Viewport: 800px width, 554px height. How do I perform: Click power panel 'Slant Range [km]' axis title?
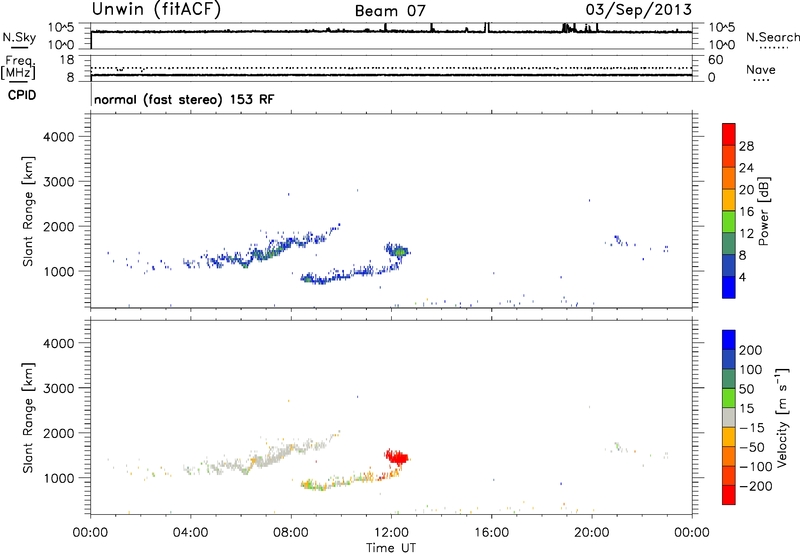pyautogui.click(x=28, y=211)
